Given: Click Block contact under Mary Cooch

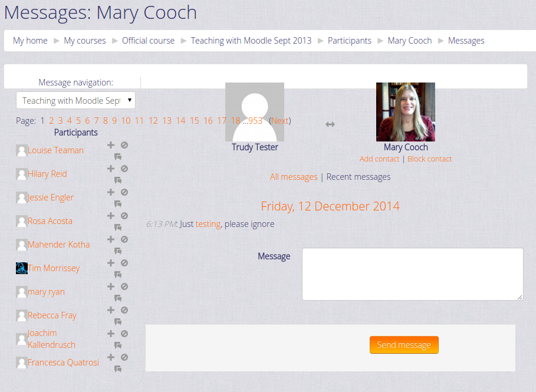Looking at the screenshot, I should pyautogui.click(x=429, y=159).
